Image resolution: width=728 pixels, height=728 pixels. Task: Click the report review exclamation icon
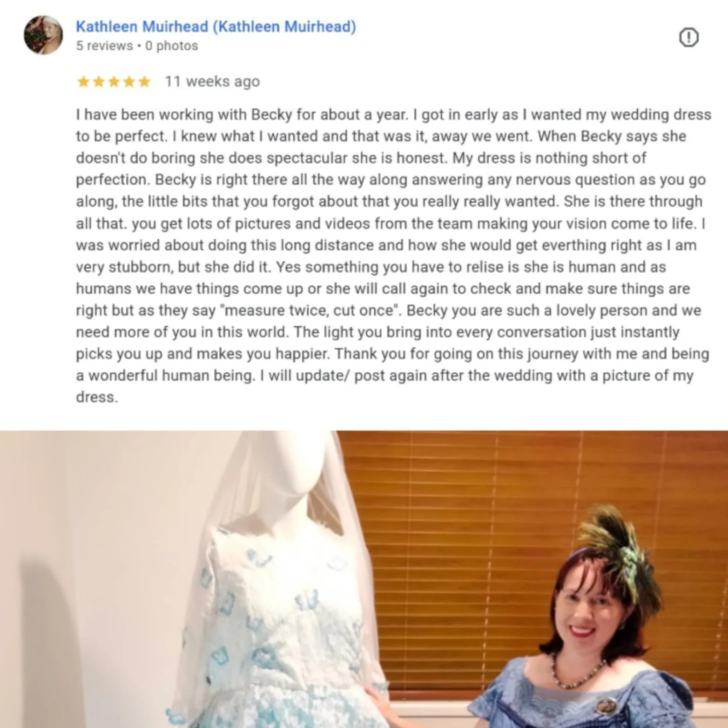[688, 37]
